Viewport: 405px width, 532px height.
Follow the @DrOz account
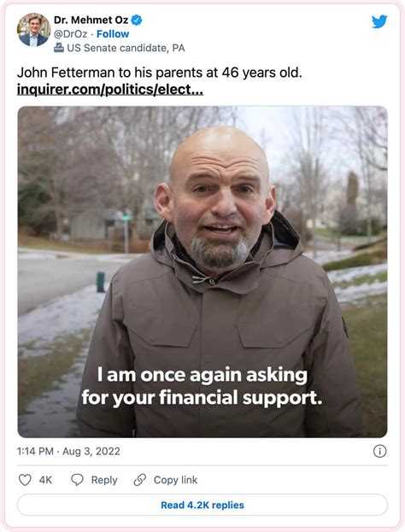pos(113,34)
